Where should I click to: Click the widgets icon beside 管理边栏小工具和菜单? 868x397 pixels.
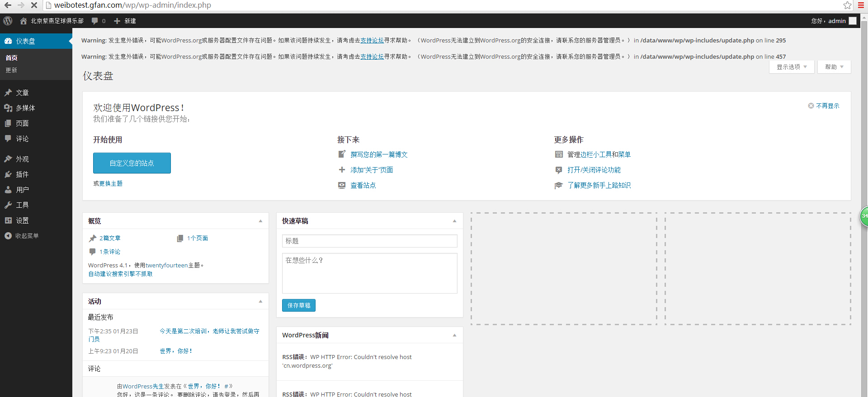click(x=559, y=154)
